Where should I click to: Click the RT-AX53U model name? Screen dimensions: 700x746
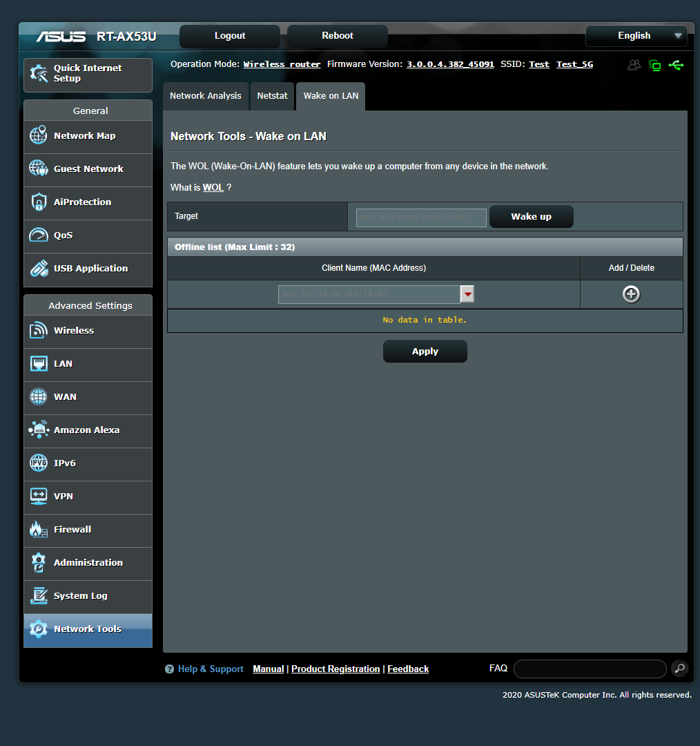click(126, 37)
